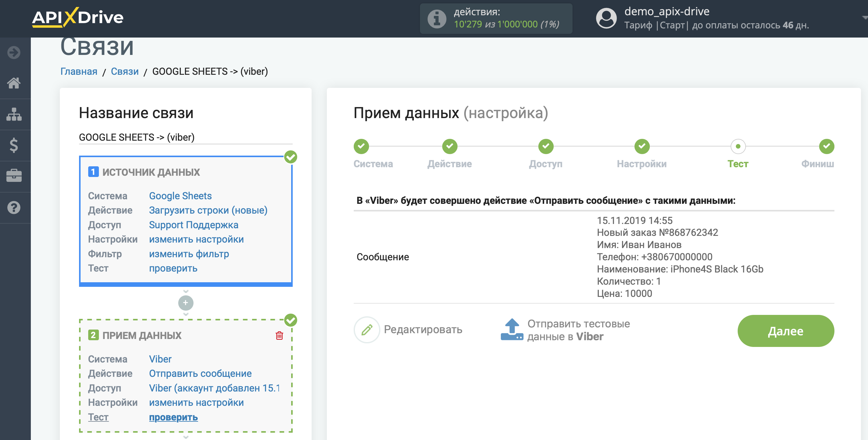Viewport: 868px width, 440px height.
Task: Click the Новый заказ №868762342 text
Action: (x=657, y=233)
